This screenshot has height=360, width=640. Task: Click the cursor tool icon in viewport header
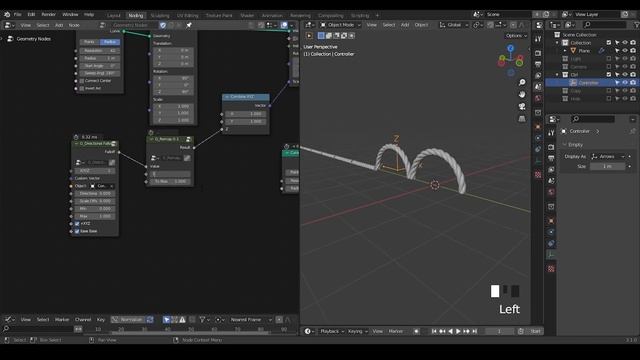[x=309, y=36]
